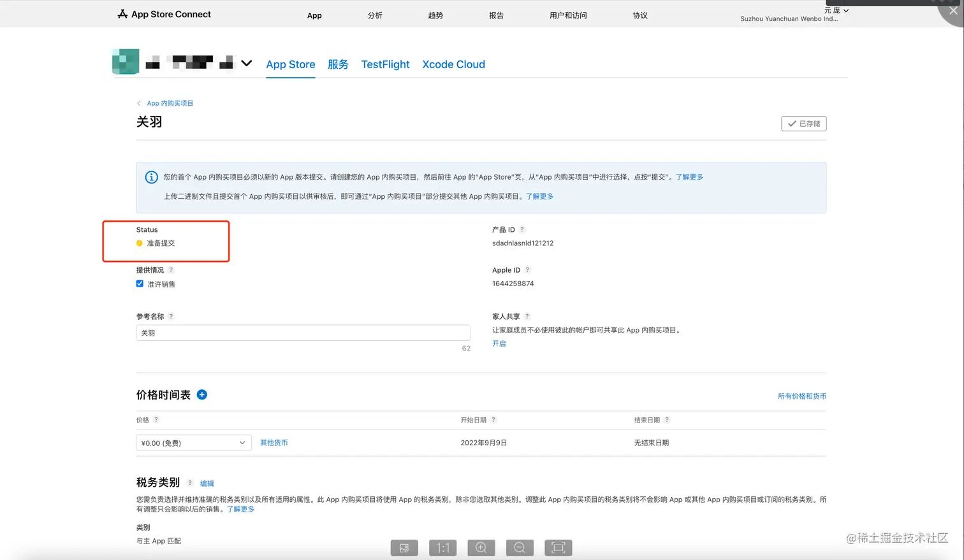The height and width of the screenshot is (560, 964).
Task: Click the zoom in magnifier icon
Action: point(481,548)
